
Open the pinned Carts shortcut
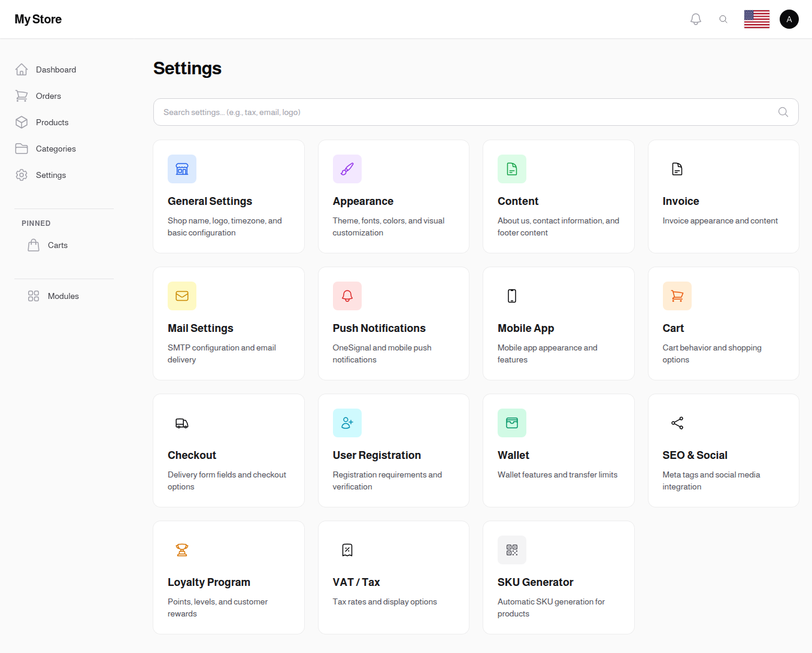tap(57, 245)
